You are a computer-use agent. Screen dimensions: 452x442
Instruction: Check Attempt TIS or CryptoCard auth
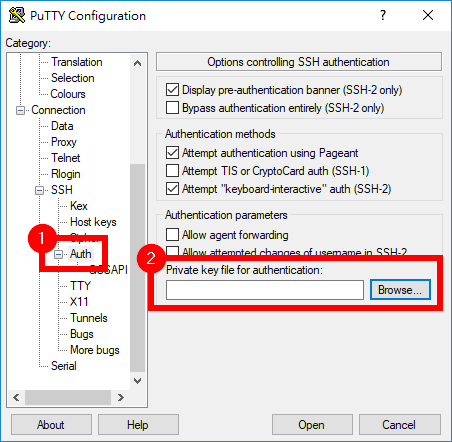pyautogui.click(x=172, y=171)
